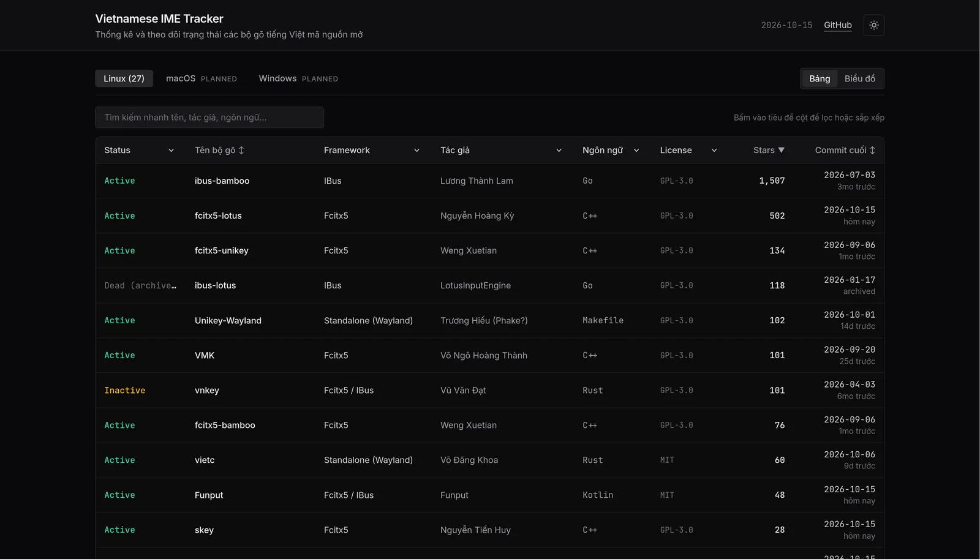The image size is (980, 559).
Task: Switch to the Bảng table view
Action: [820, 78]
